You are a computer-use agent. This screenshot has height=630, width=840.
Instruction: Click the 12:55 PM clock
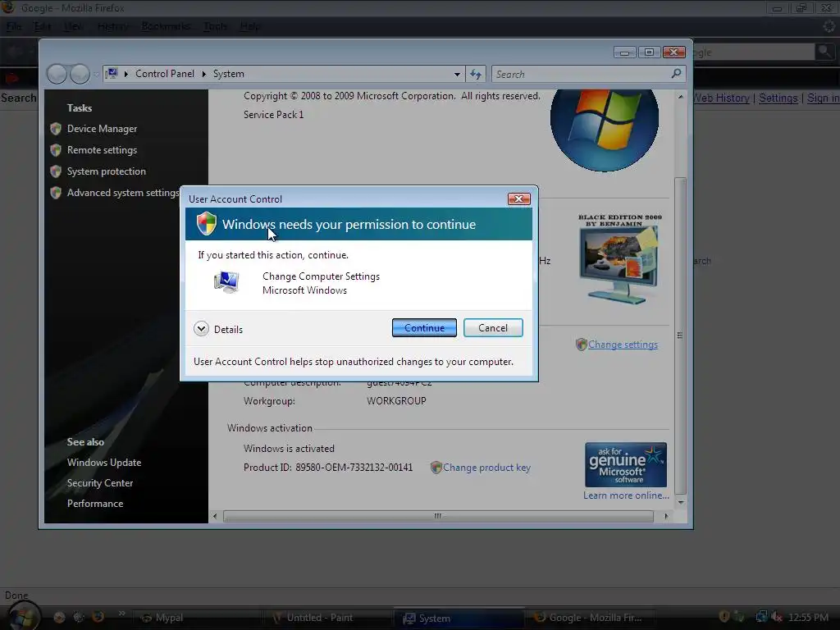pyautogui.click(x=808, y=617)
